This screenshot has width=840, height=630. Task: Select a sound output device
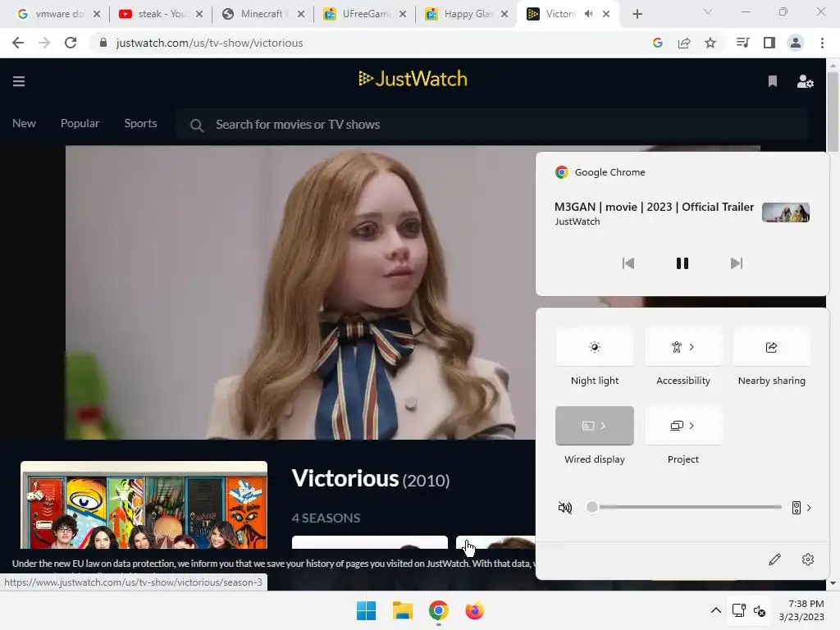801,507
